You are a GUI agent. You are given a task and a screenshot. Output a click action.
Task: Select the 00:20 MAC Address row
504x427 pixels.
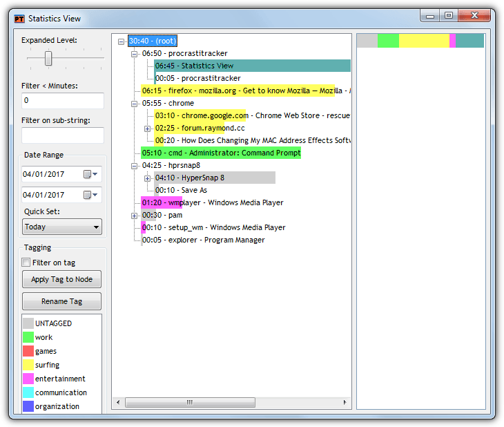[x=252, y=140]
